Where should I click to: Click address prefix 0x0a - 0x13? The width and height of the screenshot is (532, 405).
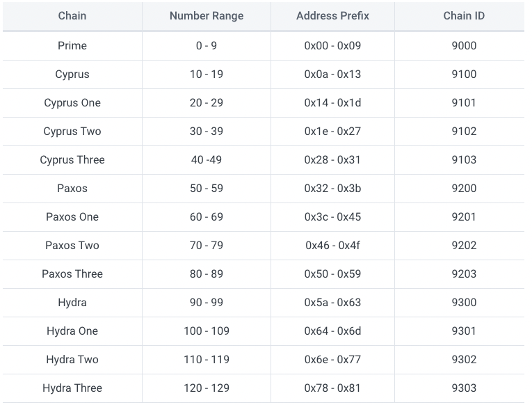(332, 74)
